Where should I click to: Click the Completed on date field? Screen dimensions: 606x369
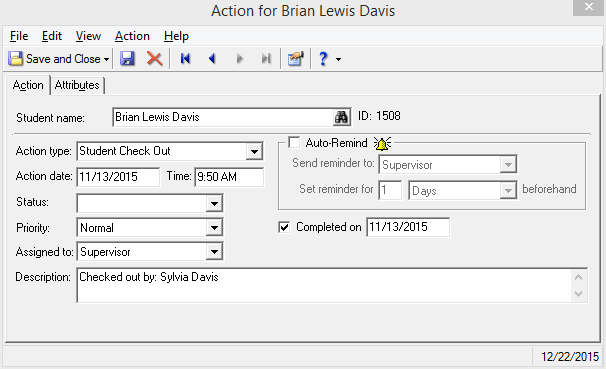click(408, 227)
